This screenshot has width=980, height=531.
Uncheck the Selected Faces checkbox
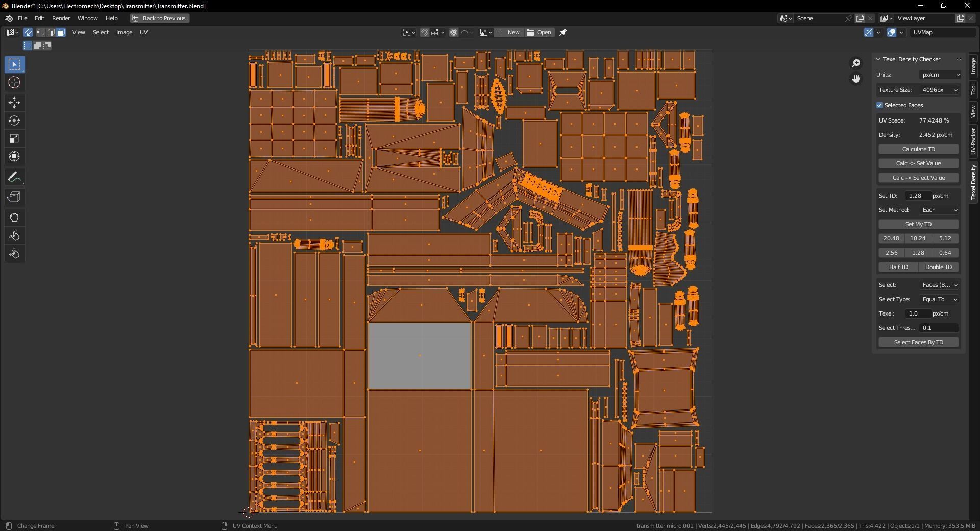click(879, 105)
